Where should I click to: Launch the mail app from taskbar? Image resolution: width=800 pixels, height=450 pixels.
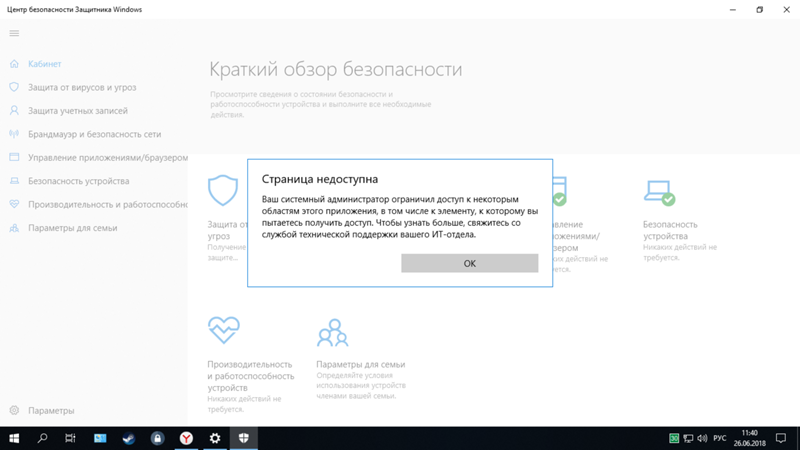[x=100, y=438]
